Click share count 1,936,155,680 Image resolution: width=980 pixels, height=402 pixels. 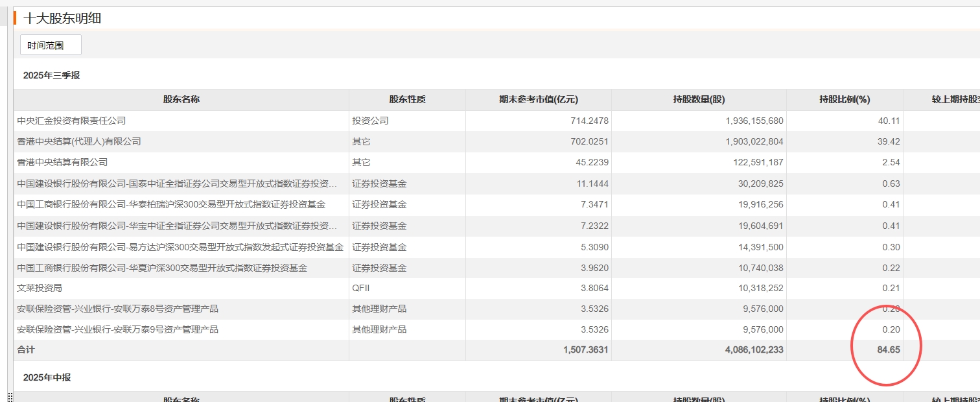(754, 121)
